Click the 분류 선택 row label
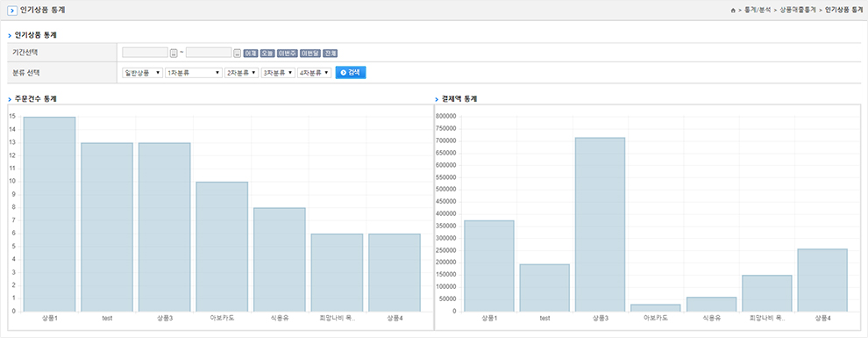The height and width of the screenshot is (338, 868). click(26, 73)
